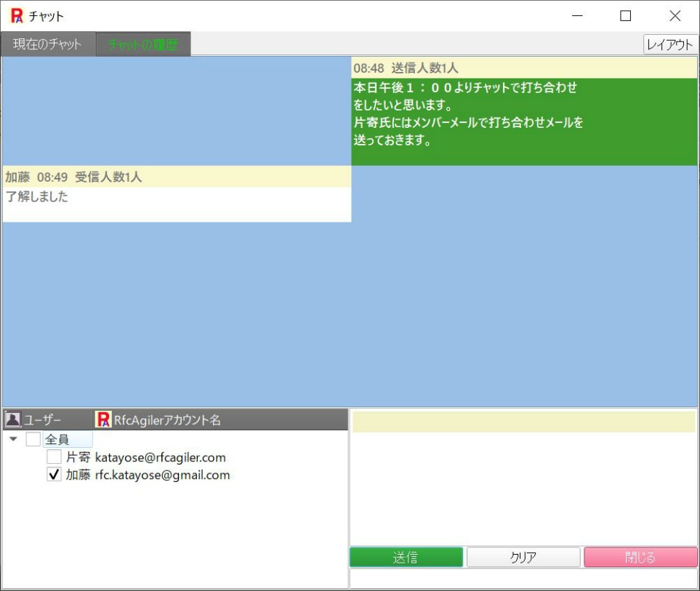Collapse the 全員 tree node arrow
The width and height of the screenshot is (700, 591).
click(x=13, y=439)
